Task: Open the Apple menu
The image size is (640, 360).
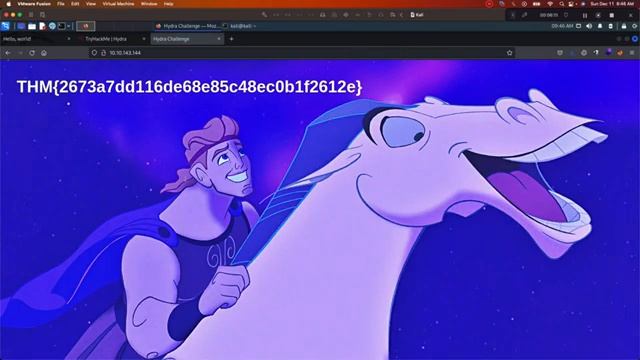Action: click(x=8, y=4)
